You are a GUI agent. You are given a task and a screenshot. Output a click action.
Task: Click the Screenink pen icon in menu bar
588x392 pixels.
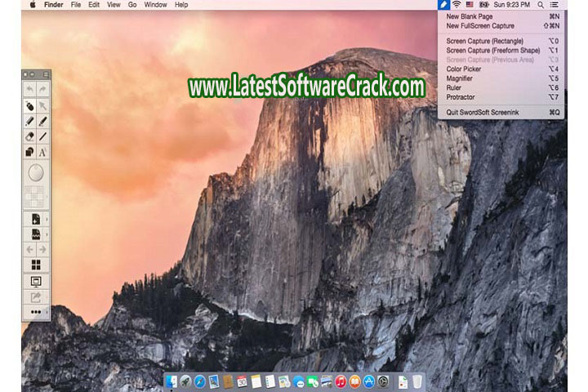[443, 5]
